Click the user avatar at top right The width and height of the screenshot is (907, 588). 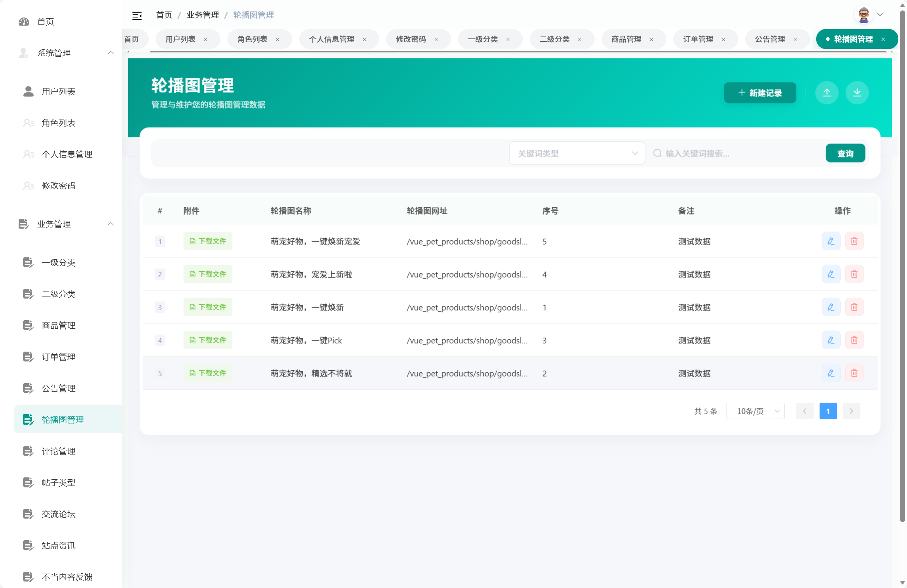tap(864, 14)
